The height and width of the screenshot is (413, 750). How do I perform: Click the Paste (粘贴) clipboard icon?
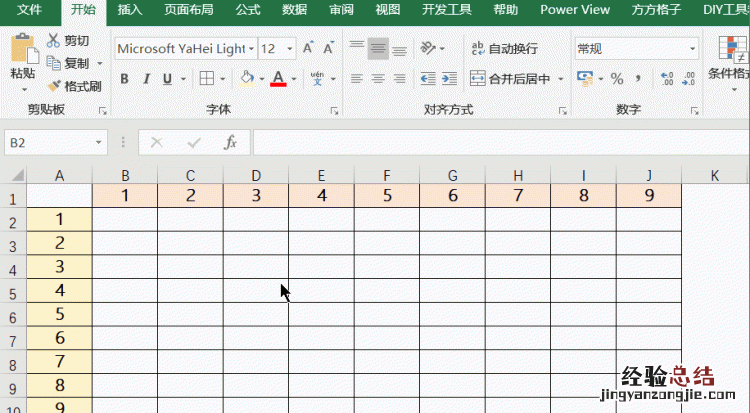point(22,50)
